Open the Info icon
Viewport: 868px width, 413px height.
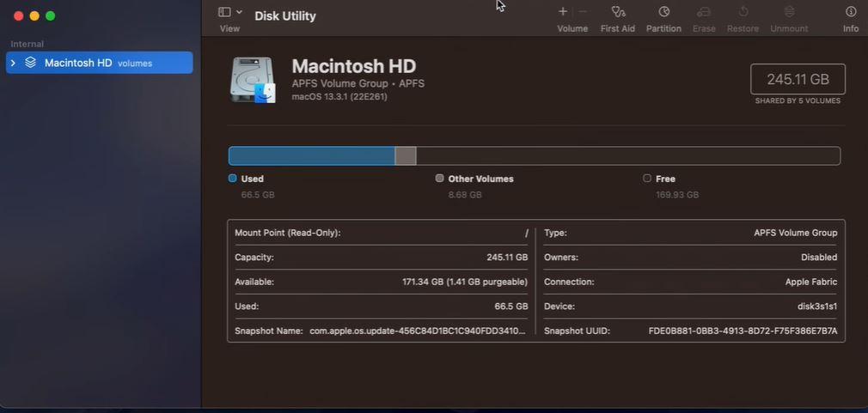(x=851, y=12)
